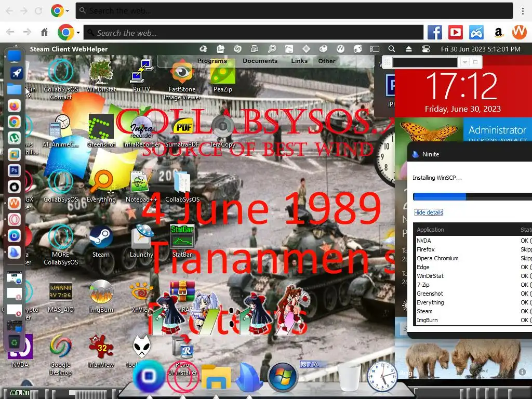Click the Application column header in Ninite
This screenshot has height=399, width=532.
pyautogui.click(x=430, y=230)
